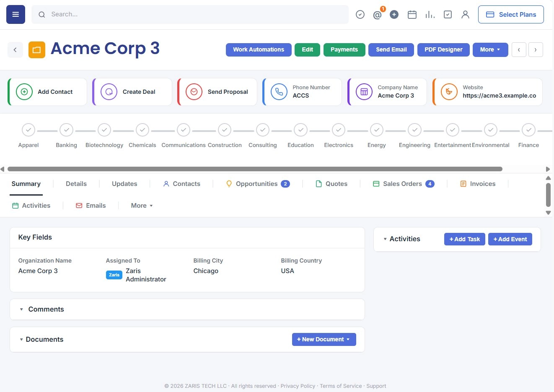Click the Website globe icon
Image resolution: width=554 pixels, height=392 pixels.
tap(449, 92)
